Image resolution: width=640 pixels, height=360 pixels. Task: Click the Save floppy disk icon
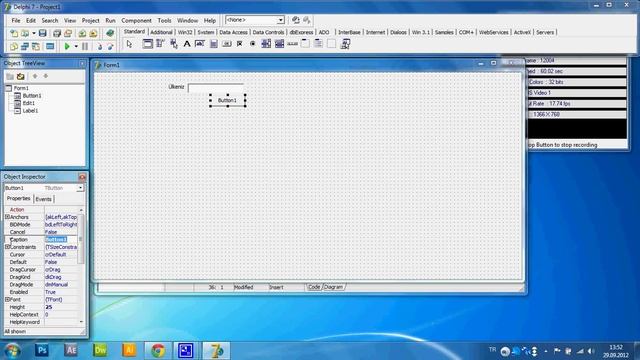(42, 33)
